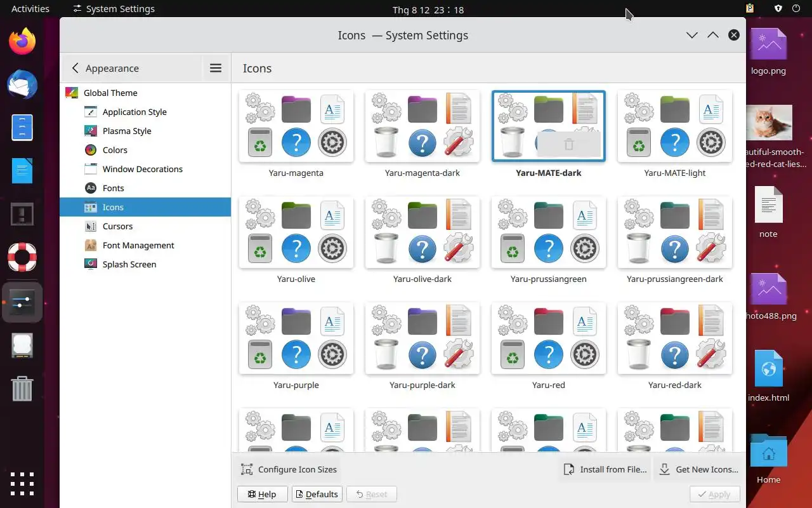Open Application Style in the sidebar

coord(145,112)
